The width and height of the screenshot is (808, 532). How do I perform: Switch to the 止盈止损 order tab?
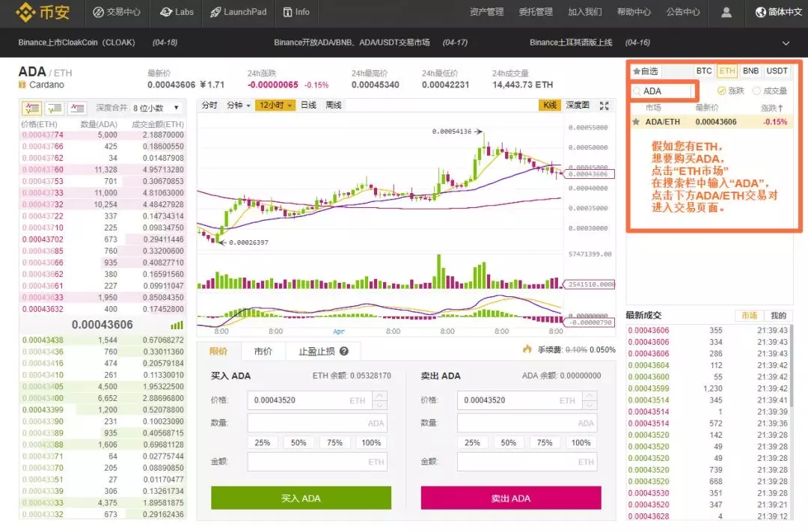323,351
